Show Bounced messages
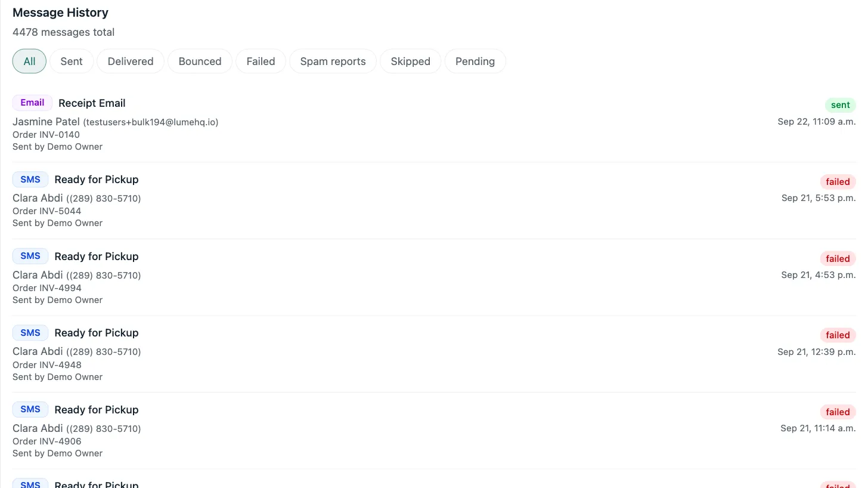This screenshot has height=488, width=868. [x=200, y=61]
